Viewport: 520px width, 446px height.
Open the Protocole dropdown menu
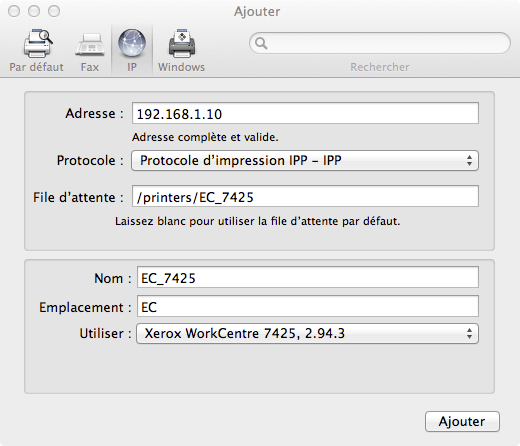tap(305, 161)
